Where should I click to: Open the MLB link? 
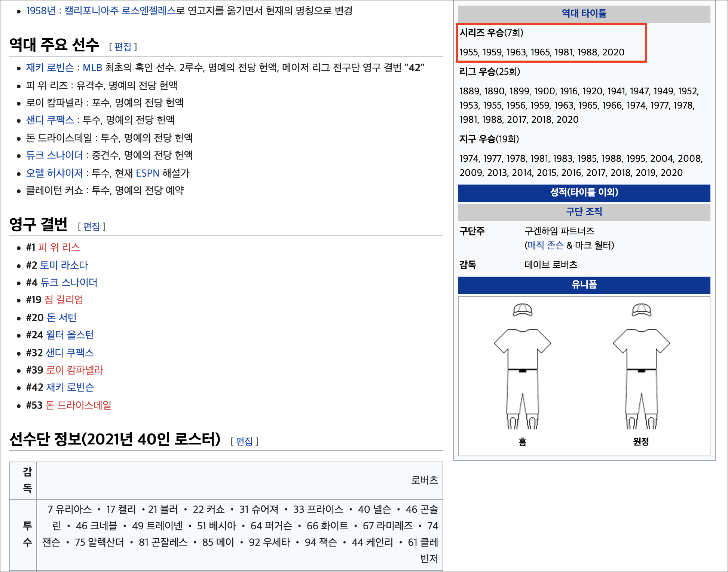point(92,68)
